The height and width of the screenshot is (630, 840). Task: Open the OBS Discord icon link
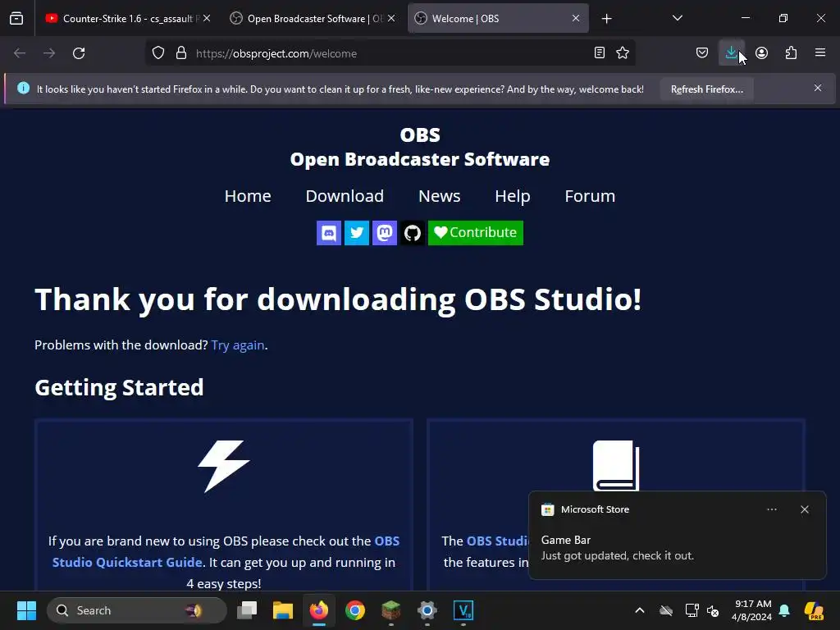click(x=328, y=233)
